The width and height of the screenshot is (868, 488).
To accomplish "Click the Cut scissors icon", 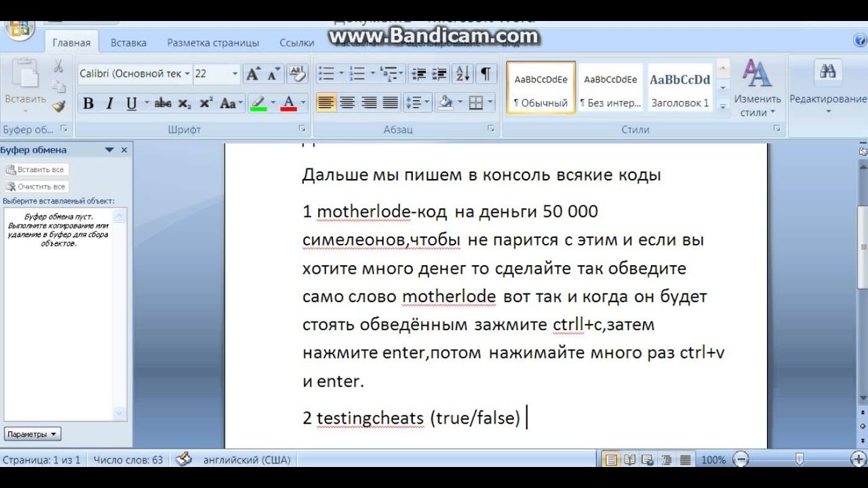I will pos(59,66).
